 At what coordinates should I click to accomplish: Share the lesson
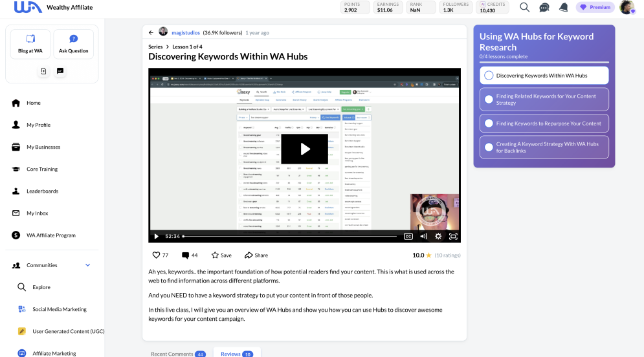[256, 255]
